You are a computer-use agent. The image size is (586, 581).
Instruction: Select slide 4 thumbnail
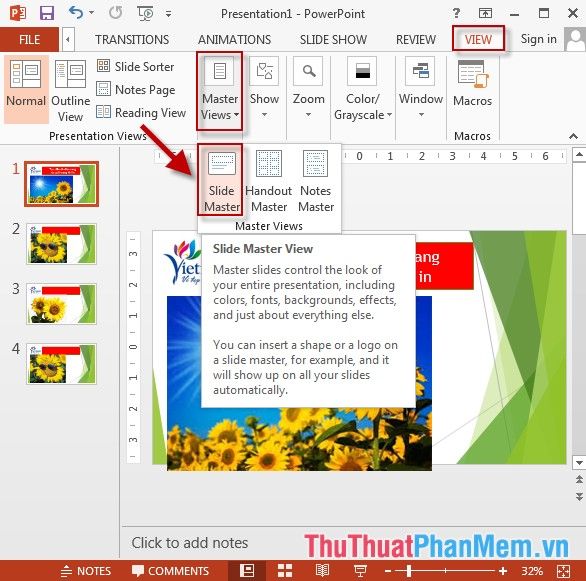pos(61,364)
